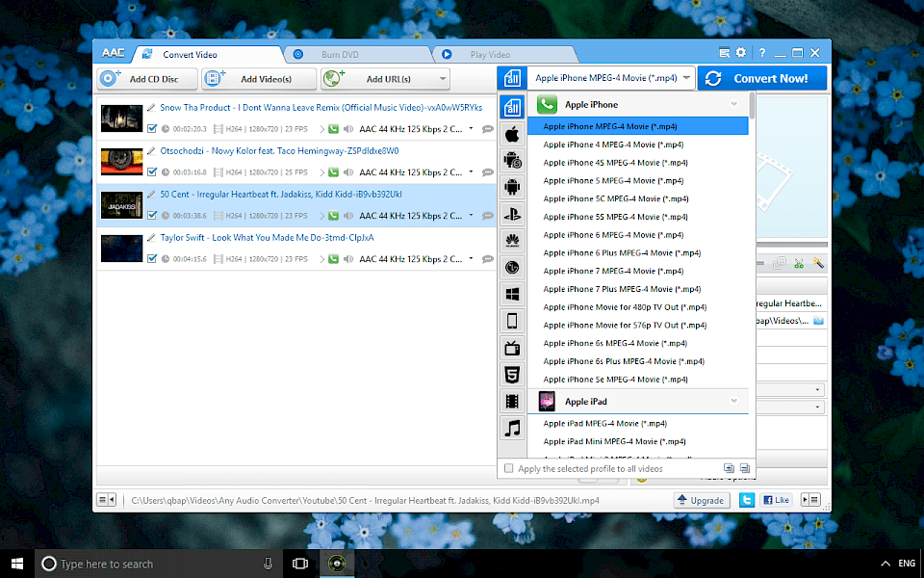Uncheck the Taylor Swift video checkbox
Image resolution: width=924 pixels, height=578 pixels.
pyautogui.click(x=152, y=258)
